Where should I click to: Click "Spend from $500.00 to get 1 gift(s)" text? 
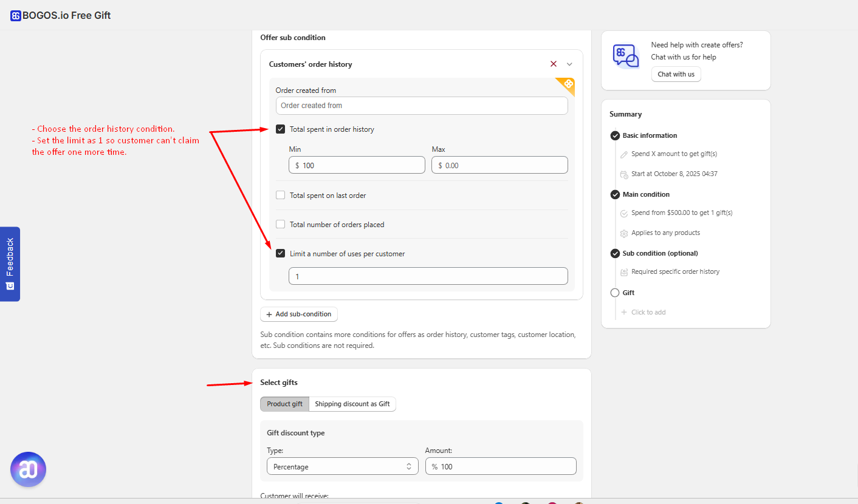tap(682, 213)
